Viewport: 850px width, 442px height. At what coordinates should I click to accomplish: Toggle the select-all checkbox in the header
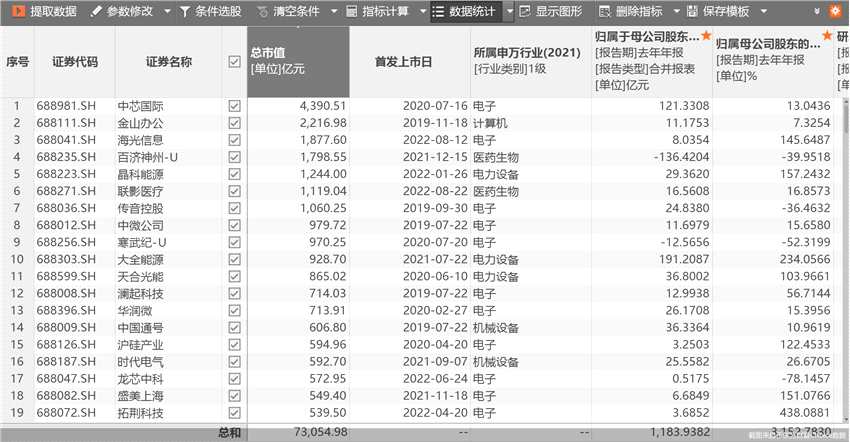pos(234,62)
